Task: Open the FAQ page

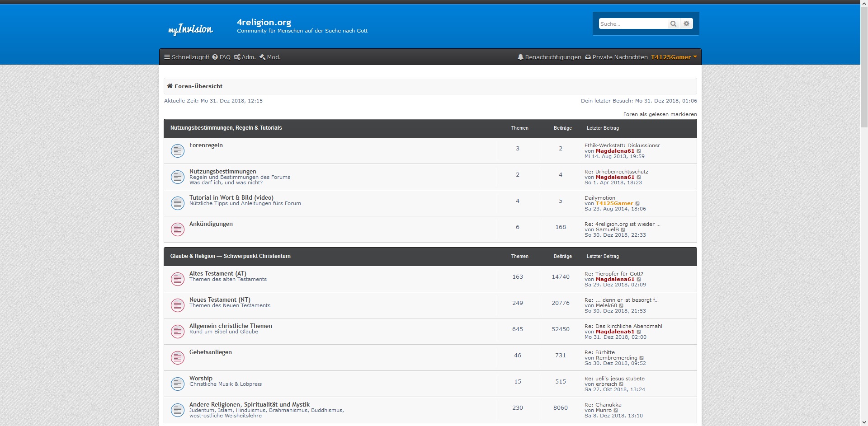Action: point(222,57)
